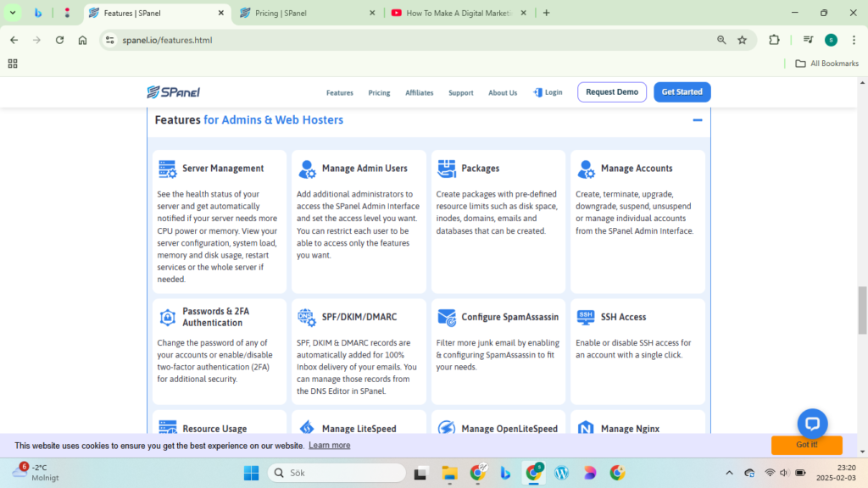View site information icon in address bar

(x=110, y=40)
